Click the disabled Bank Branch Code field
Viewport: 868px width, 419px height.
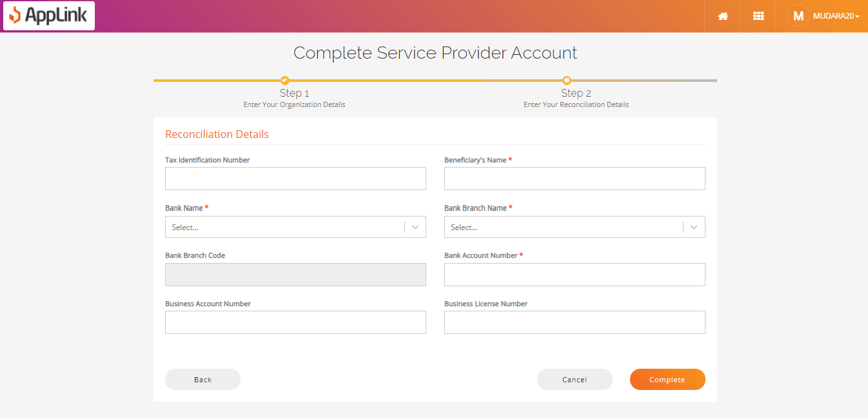[x=295, y=275]
